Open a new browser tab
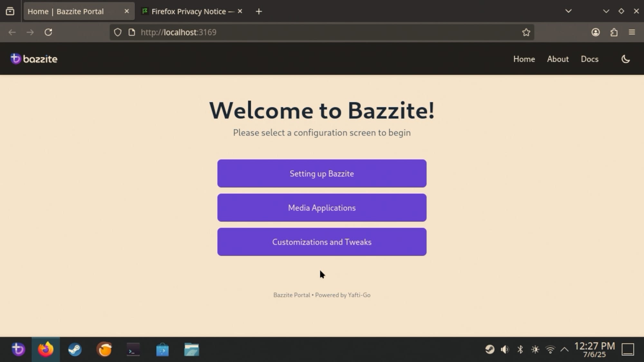 point(259,12)
